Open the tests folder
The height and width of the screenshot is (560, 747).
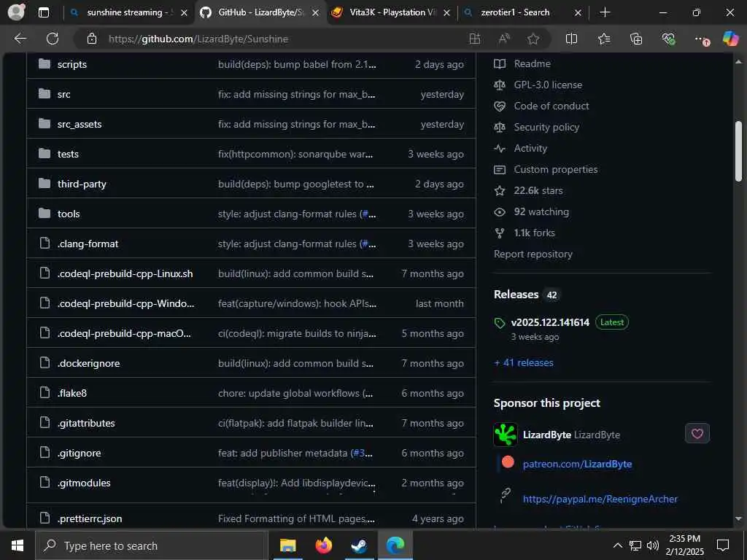pyautogui.click(x=68, y=155)
